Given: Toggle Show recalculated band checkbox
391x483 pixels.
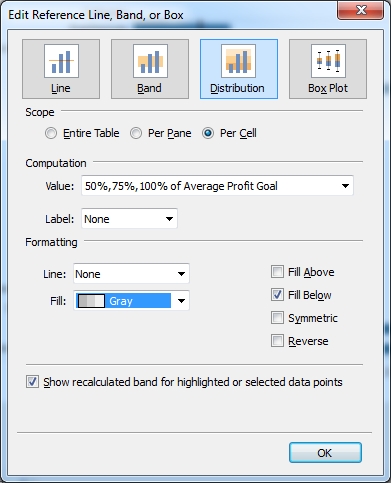Looking at the screenshot, I should point(32,382).
